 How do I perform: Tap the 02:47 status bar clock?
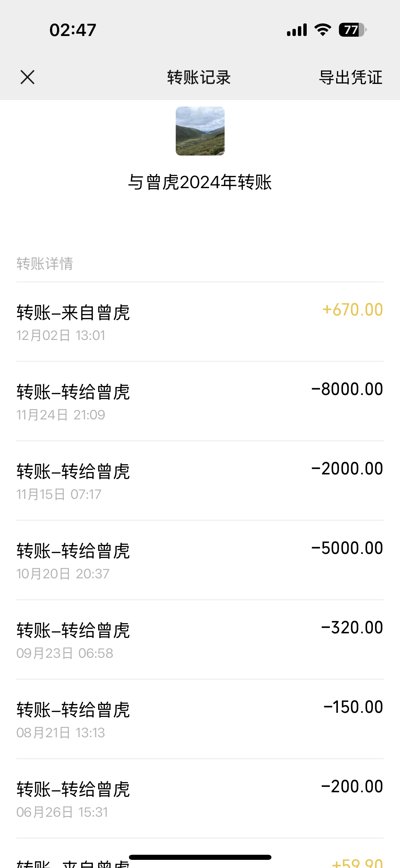[73, 30]
